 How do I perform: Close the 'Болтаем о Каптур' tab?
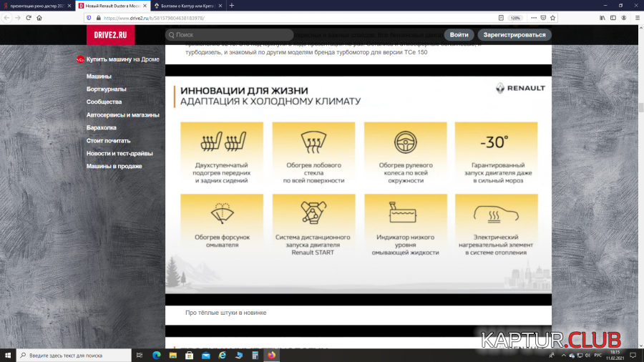coord(220,6)
